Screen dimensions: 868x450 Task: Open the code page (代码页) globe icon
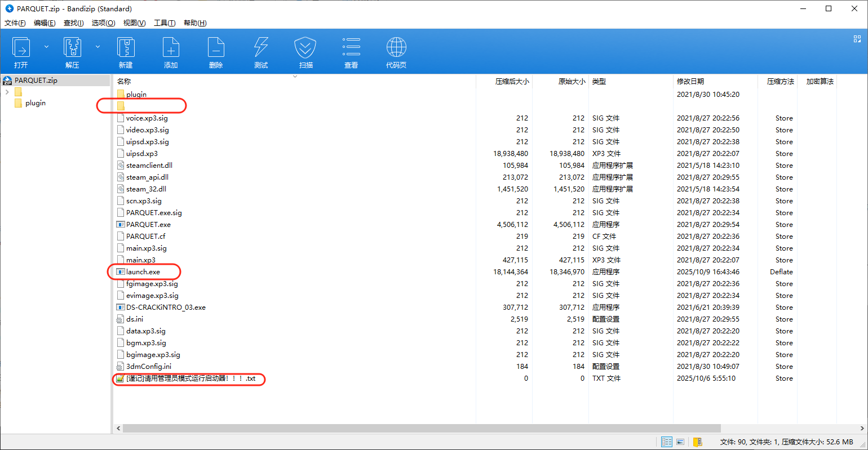click(x=396, y=52)
